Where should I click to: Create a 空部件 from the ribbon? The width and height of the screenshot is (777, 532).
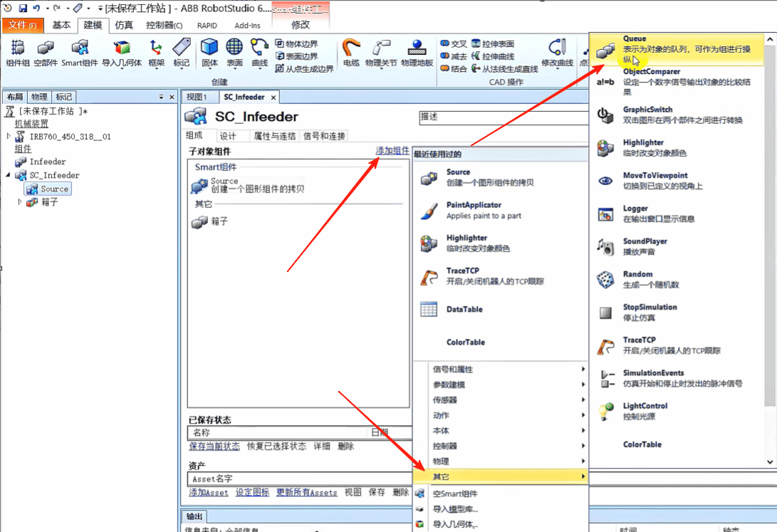pyautogui.click(x=46, y=53)
